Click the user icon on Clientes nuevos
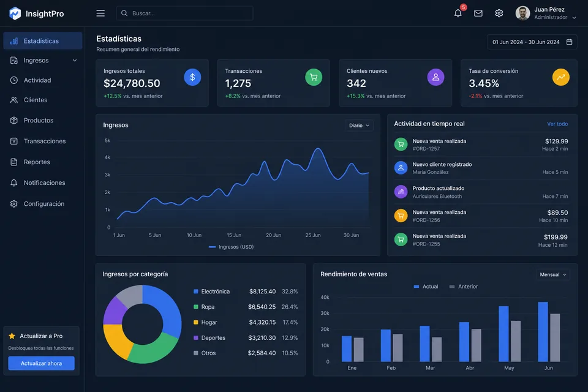The width and height of the screenshot is (588, 392). tap(435, 77)
